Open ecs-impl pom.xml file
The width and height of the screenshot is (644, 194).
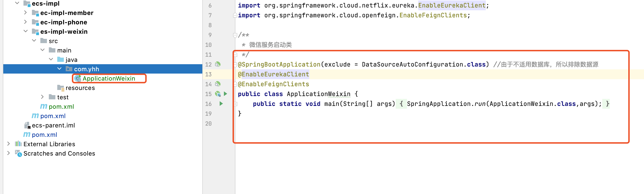(x=53, y=116)
